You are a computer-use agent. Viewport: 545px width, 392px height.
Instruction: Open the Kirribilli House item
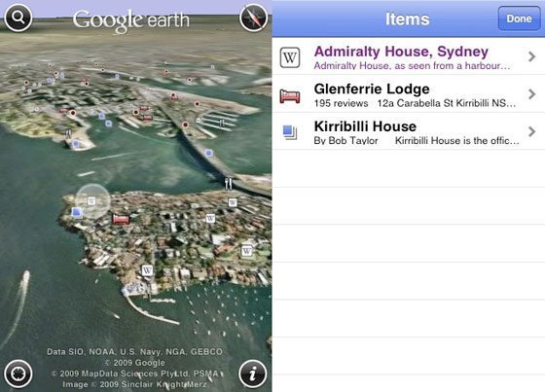click(409, 131)
